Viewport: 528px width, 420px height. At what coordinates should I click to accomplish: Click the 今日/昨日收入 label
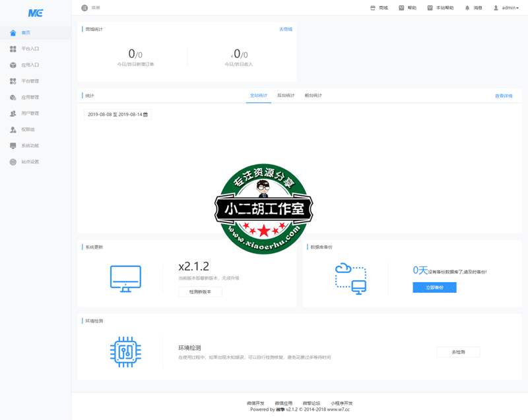239,64
